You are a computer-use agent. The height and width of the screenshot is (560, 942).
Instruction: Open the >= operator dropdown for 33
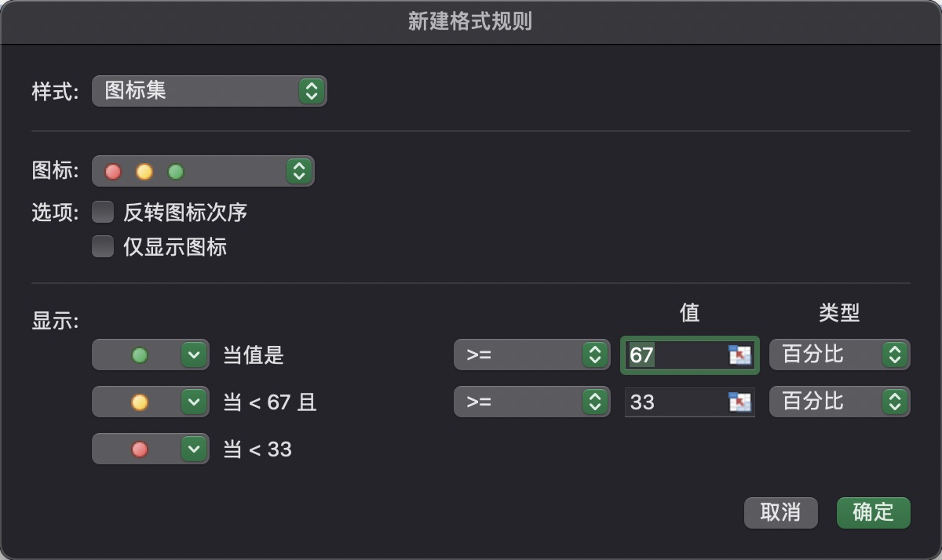[x=531, y=402]
